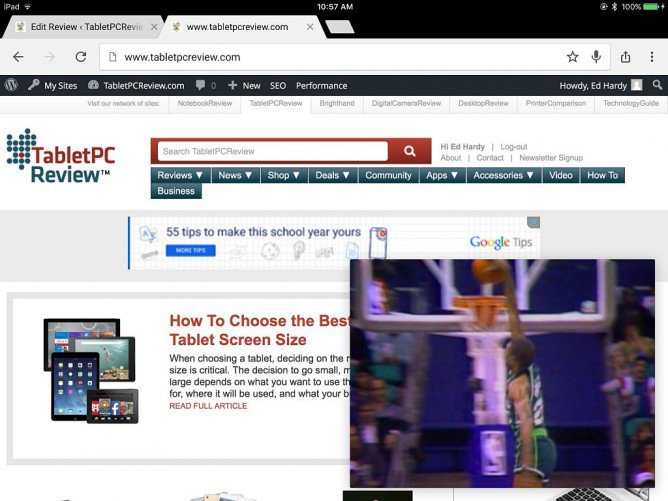The width and height of the screenshot is (668, 501).
Task: Bookmark page with the star icon
Action: pyautogui.click(x=573, y=57)
